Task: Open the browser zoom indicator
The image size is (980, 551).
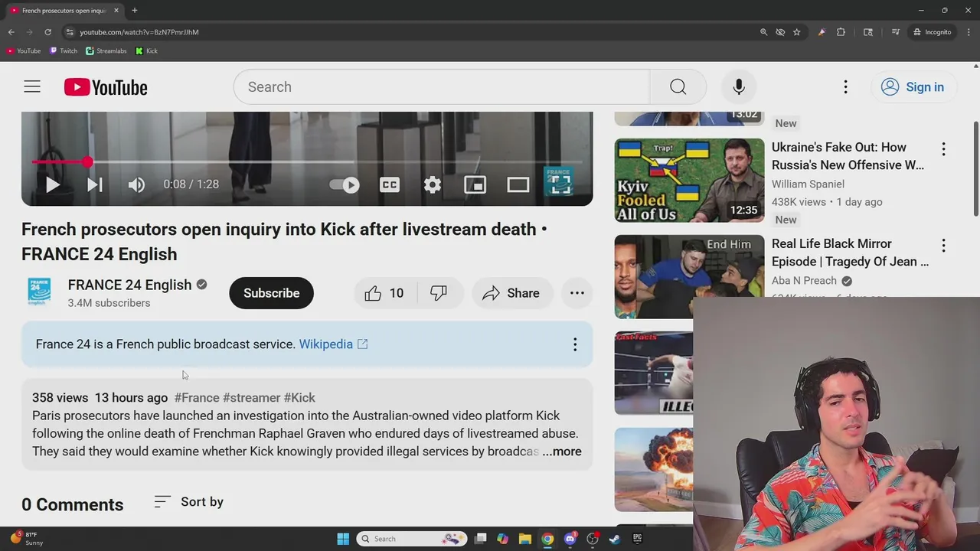Action: 763,32
